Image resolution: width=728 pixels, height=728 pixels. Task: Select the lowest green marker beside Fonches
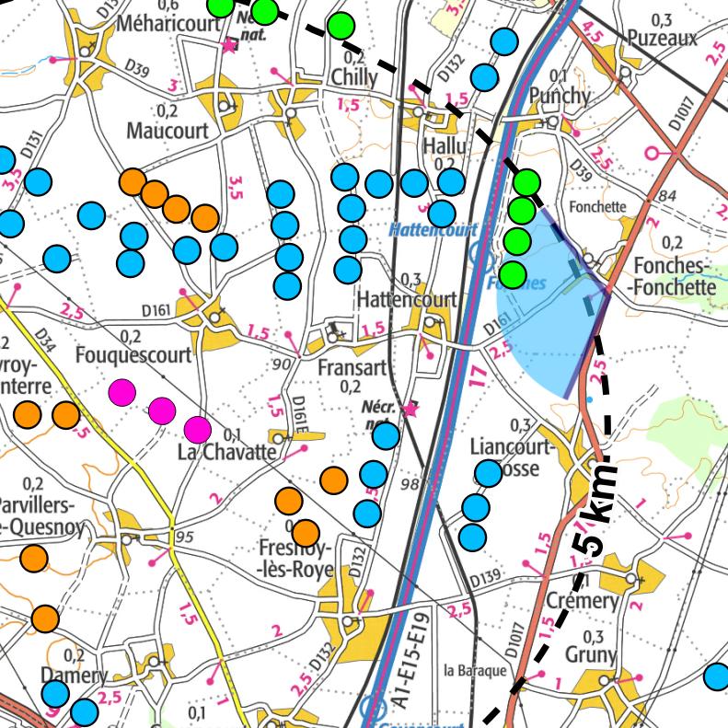[x=513, y=273]
